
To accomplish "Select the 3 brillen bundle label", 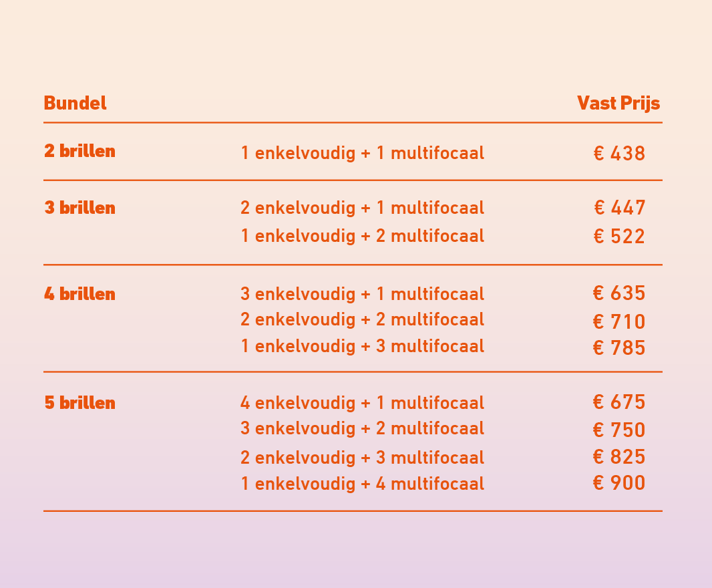I will (79, 208).
